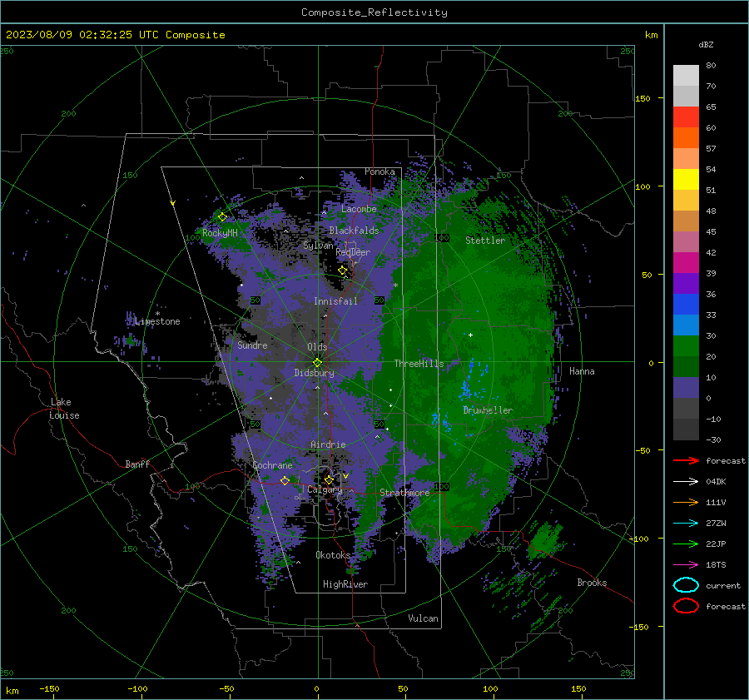
Task: Click the dBZ legend heading
Action: [x=706, y=44]
